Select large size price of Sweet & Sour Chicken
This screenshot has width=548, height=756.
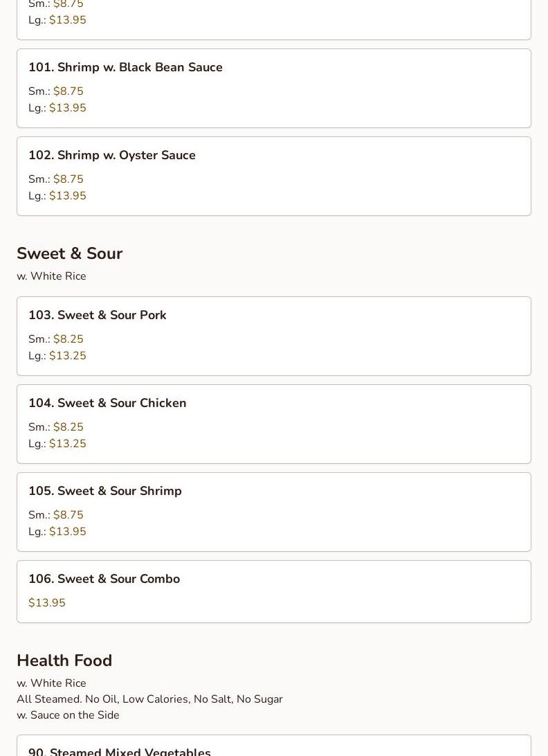(x=68, y=444)
